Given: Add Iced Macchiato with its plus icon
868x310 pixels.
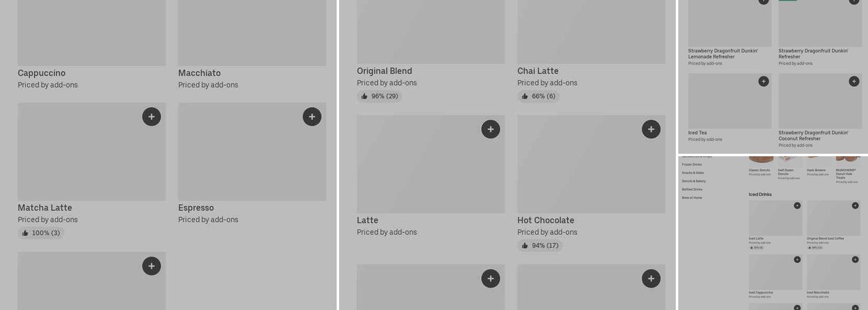Looking at the screenshot, I should click(855, 259).
